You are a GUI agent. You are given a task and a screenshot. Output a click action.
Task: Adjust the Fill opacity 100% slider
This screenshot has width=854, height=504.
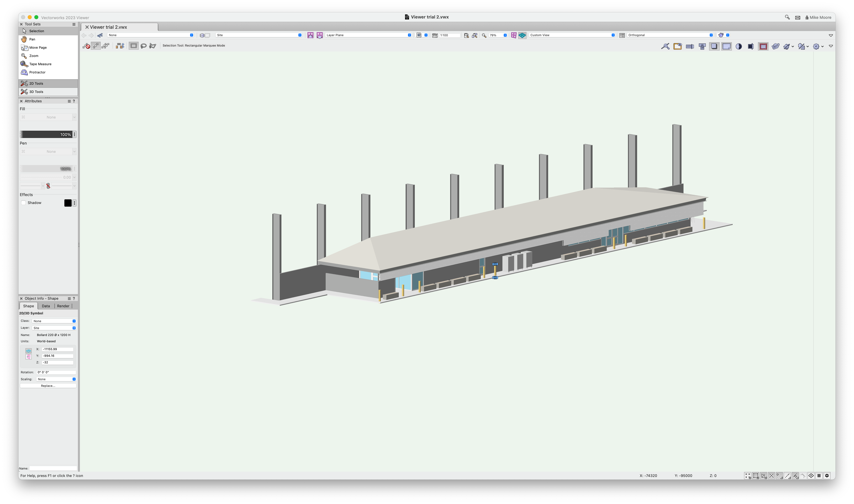[46, 134]
